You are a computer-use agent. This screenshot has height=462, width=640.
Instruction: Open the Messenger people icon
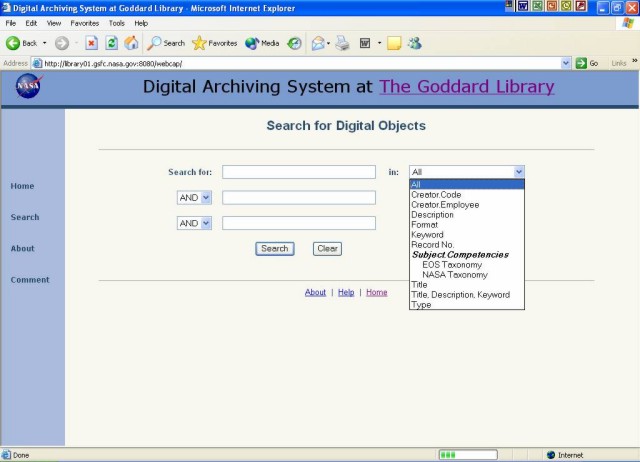(415, 43)
